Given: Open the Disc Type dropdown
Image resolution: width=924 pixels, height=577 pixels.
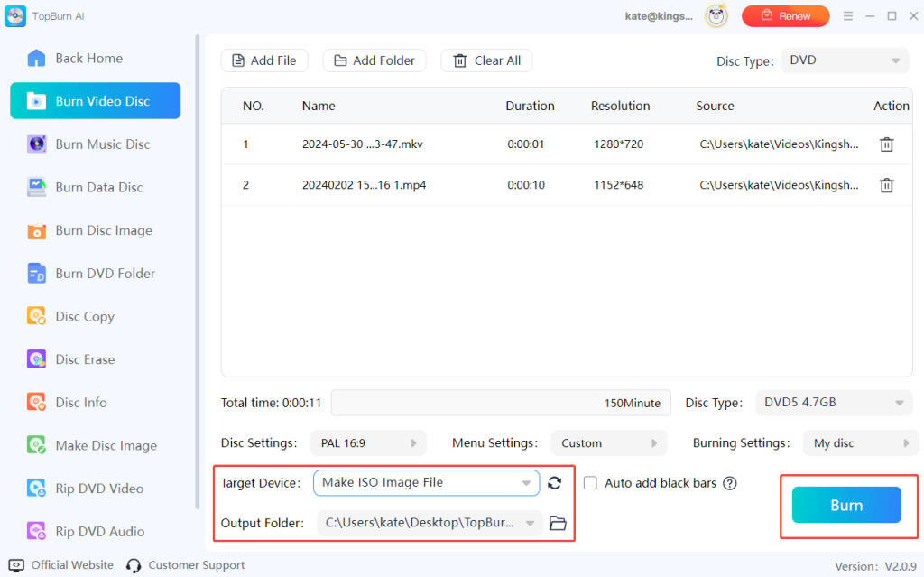Looking at the screenshot, I should pos(844,60).
